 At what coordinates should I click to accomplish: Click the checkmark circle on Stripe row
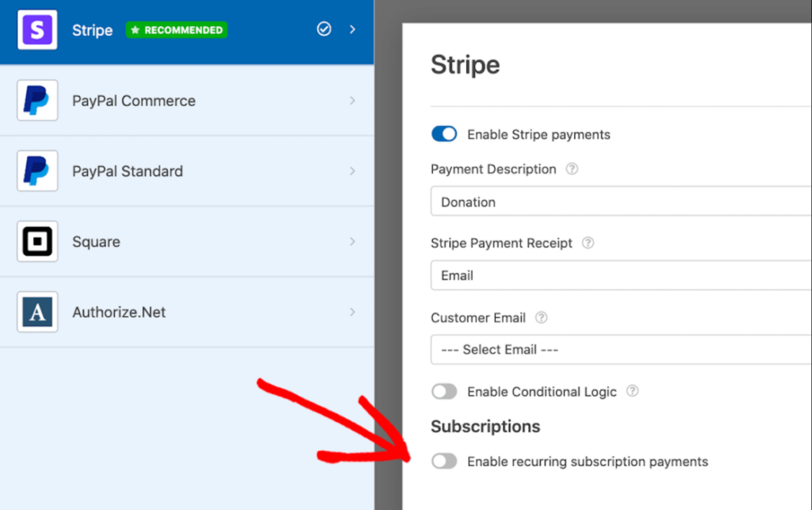pos(324,29)
